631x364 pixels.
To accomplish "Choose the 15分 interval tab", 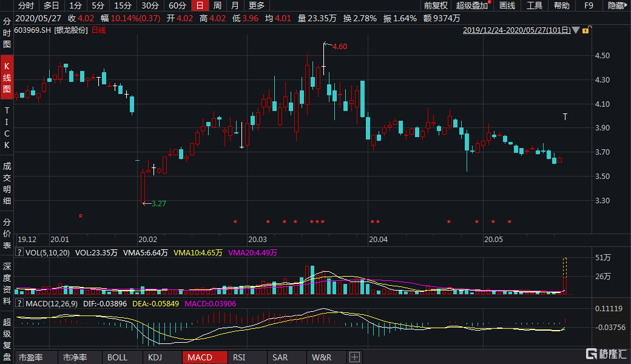I will tap(123, 5).
